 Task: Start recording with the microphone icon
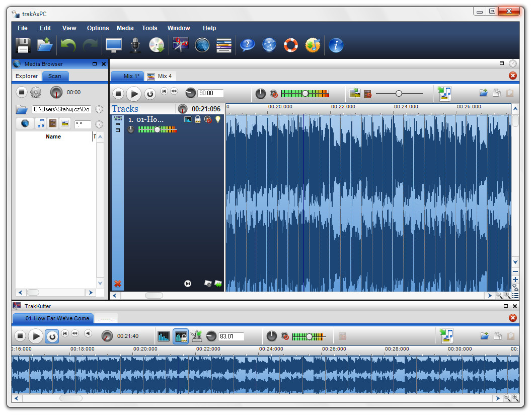tap(135, 45)
